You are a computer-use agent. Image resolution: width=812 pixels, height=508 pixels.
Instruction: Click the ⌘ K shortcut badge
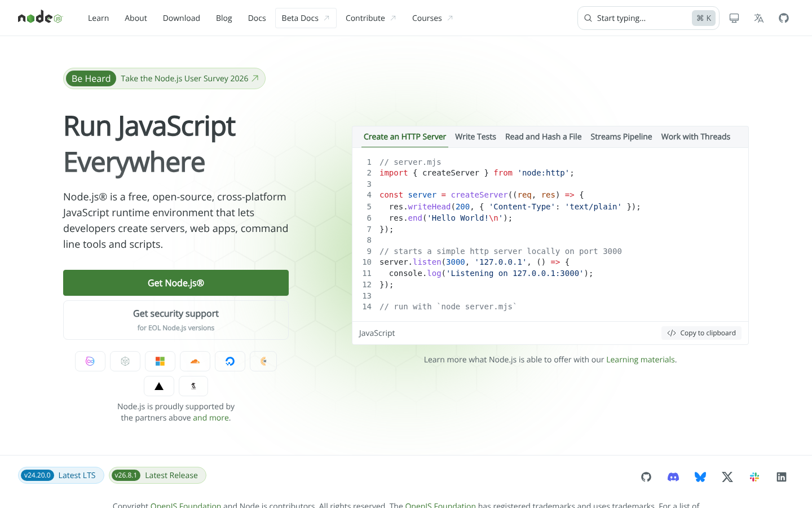click(704, 18)
